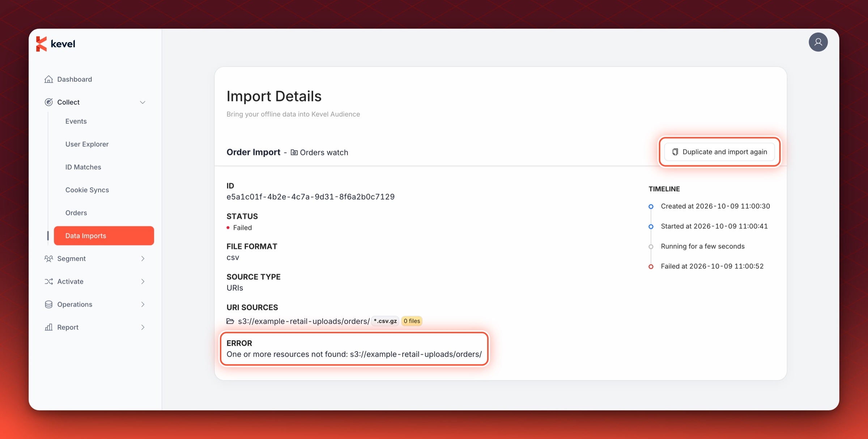Click the folder icon beside the S3 URI

[230, 321]
